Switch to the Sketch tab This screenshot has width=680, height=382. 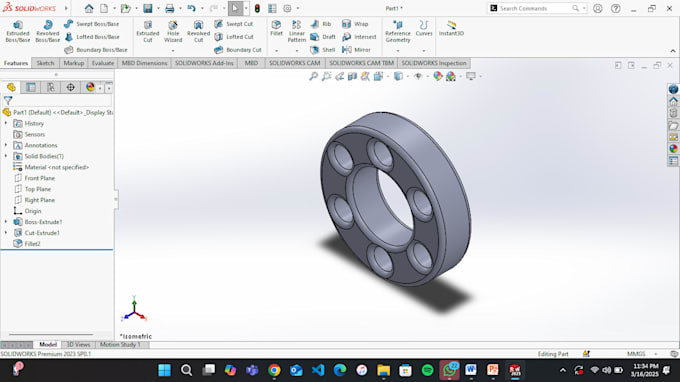pos(45,63)
